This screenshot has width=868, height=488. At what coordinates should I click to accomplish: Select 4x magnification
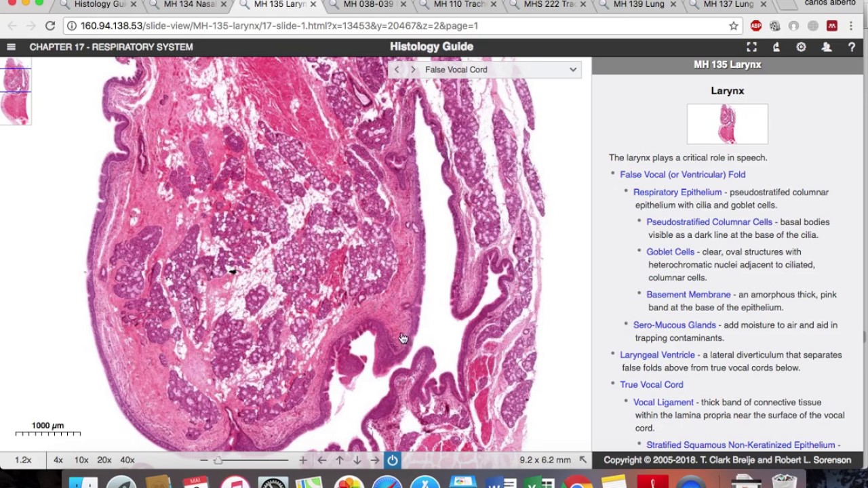(x=58, y=460)
